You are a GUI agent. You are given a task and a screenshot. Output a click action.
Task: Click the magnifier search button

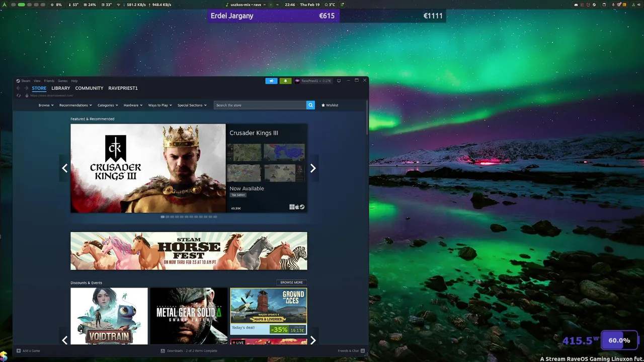tap(310, 105)
